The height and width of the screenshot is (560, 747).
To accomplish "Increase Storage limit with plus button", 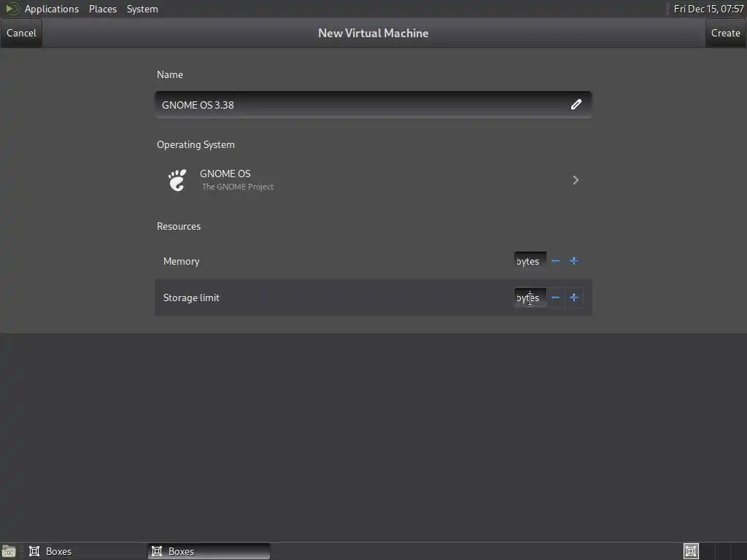I will point(574,297).
